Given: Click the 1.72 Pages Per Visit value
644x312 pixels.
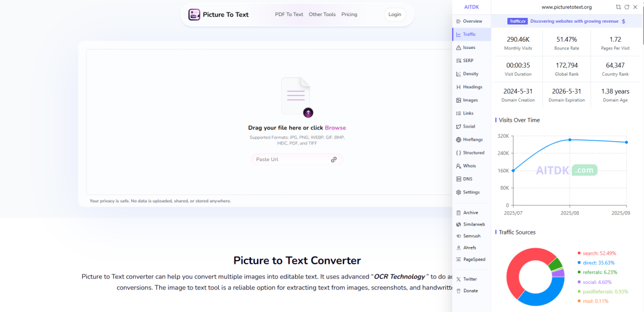Looking at the screenshot, I should click(x=615, y=39).
